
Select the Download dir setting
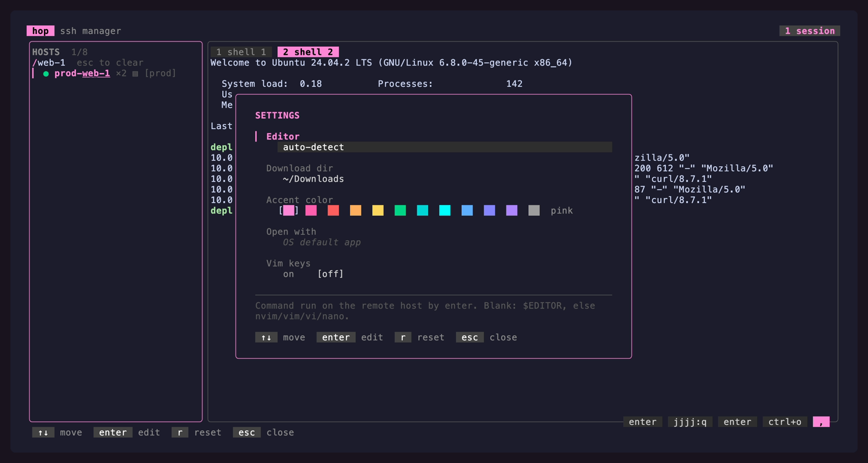tap(300, 168)
